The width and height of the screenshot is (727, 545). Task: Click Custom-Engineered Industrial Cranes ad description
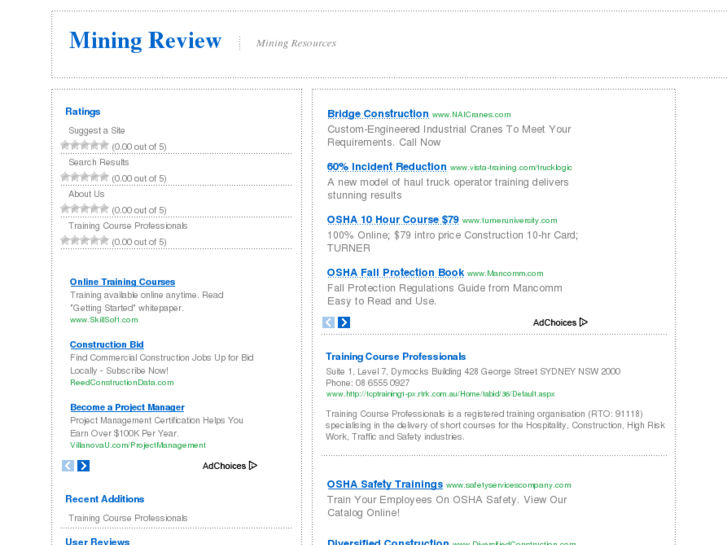[x=449, y=136]
